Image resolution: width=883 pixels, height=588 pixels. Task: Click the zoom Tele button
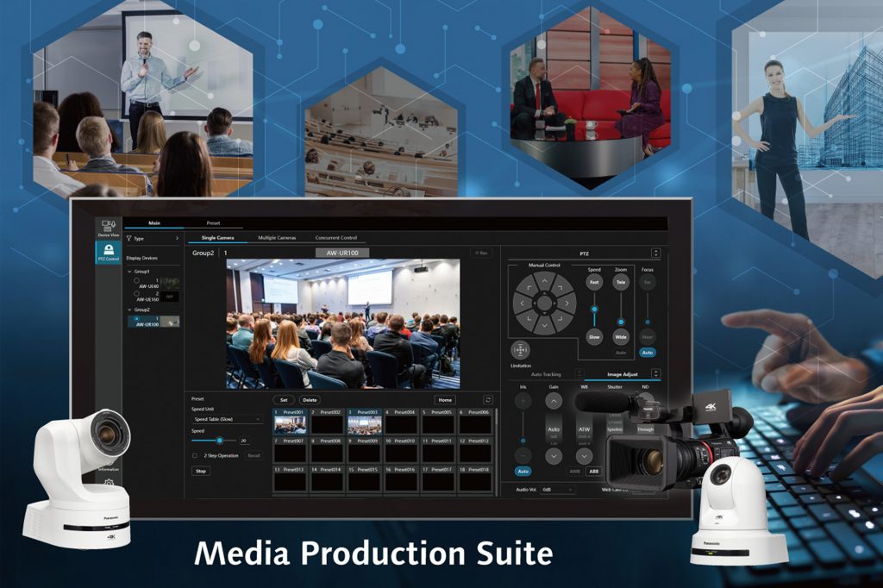tap(621, 282)
